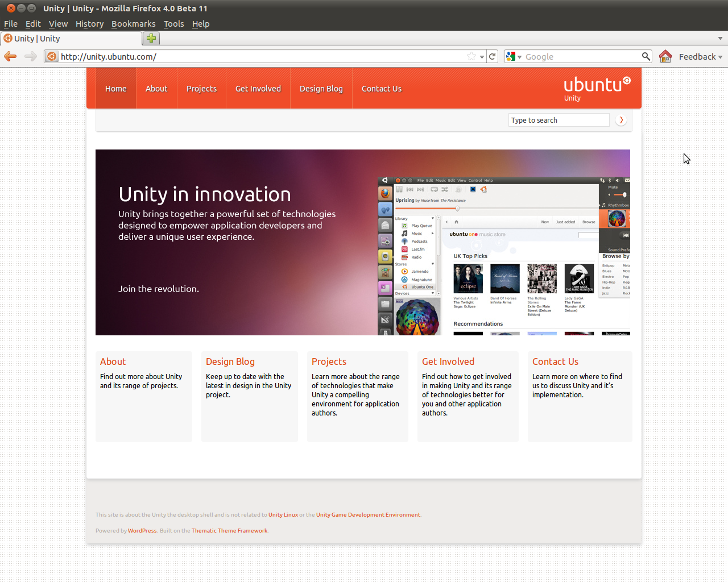This screenshot has height=582, width=728.
Task: Open a new tab with the plus button
Action: pos(151,38)
